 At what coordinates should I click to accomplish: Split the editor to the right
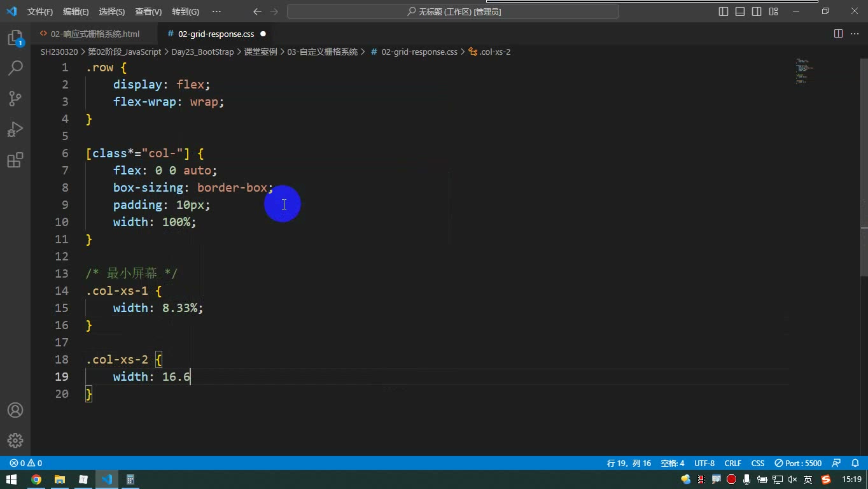point(838,34)
